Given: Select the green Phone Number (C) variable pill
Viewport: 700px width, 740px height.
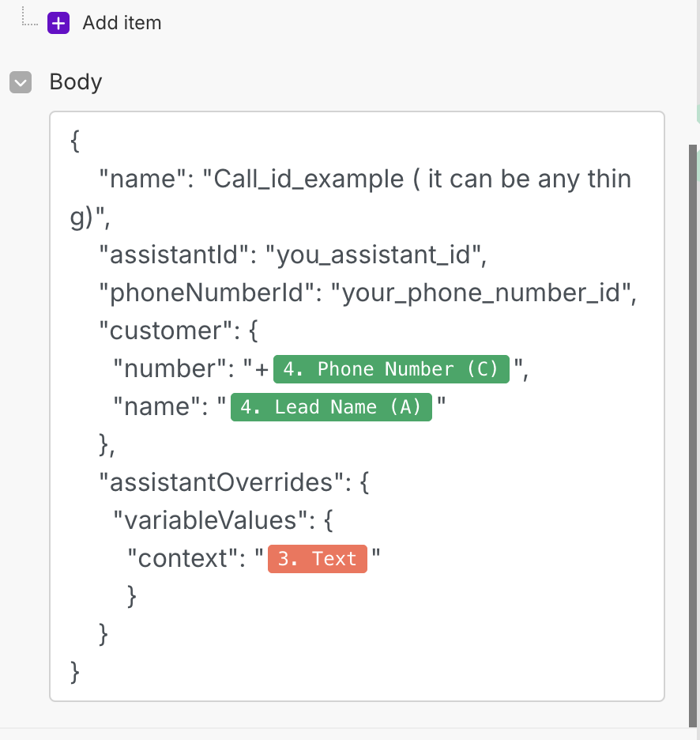Looking at the screenshot, I should click(391, 369).
